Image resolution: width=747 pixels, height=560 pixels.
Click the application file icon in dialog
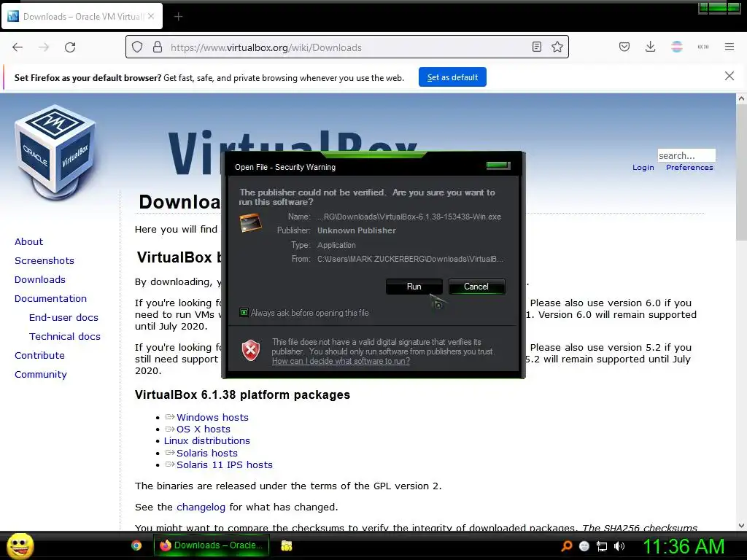251,223
